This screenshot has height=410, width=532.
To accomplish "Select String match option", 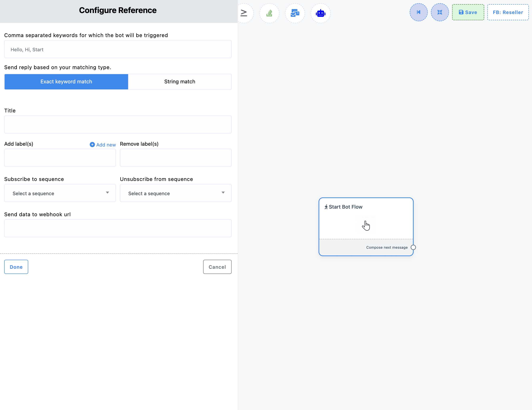I will tap(180, 82).
